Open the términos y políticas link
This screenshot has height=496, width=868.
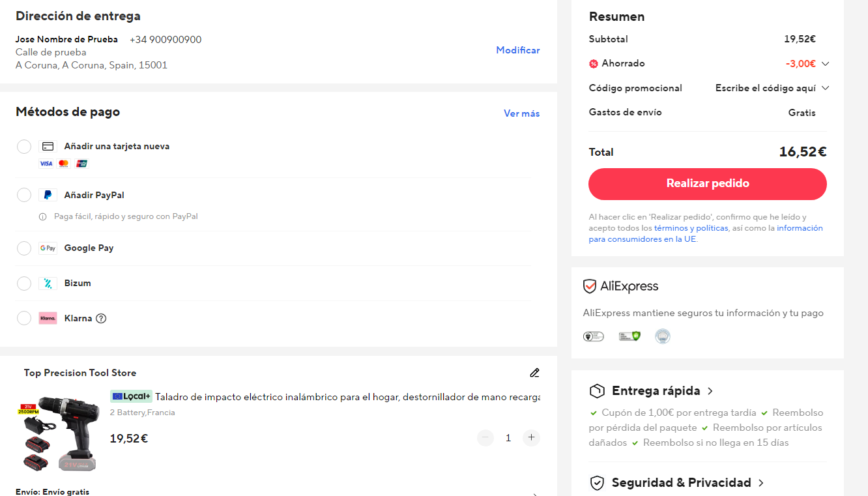point(691,228)
